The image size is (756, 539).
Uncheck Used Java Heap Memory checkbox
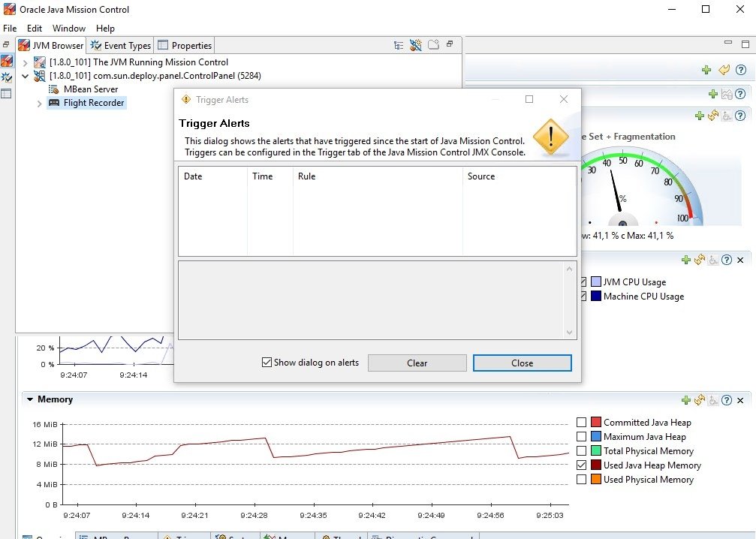click(582, 465)
